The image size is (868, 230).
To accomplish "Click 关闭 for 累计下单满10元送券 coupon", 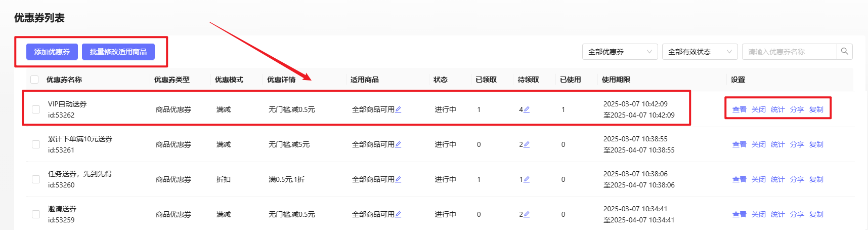I will 758,144.
